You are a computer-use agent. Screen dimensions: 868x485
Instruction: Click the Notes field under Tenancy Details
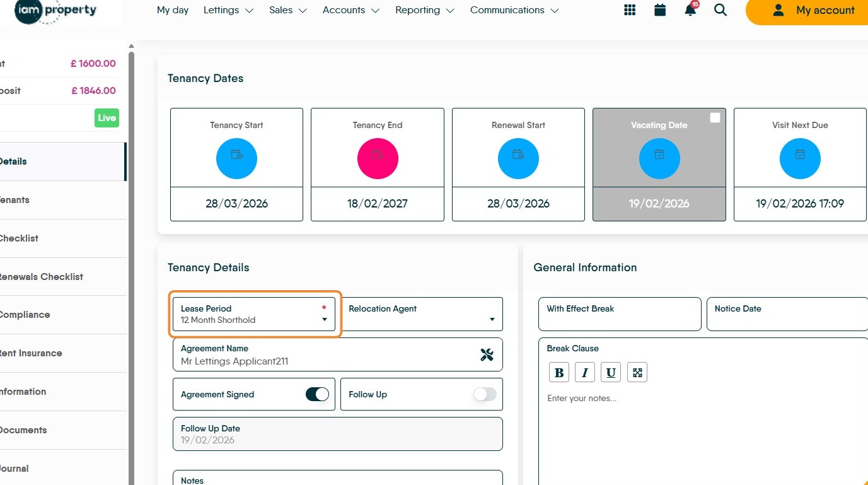338,478
